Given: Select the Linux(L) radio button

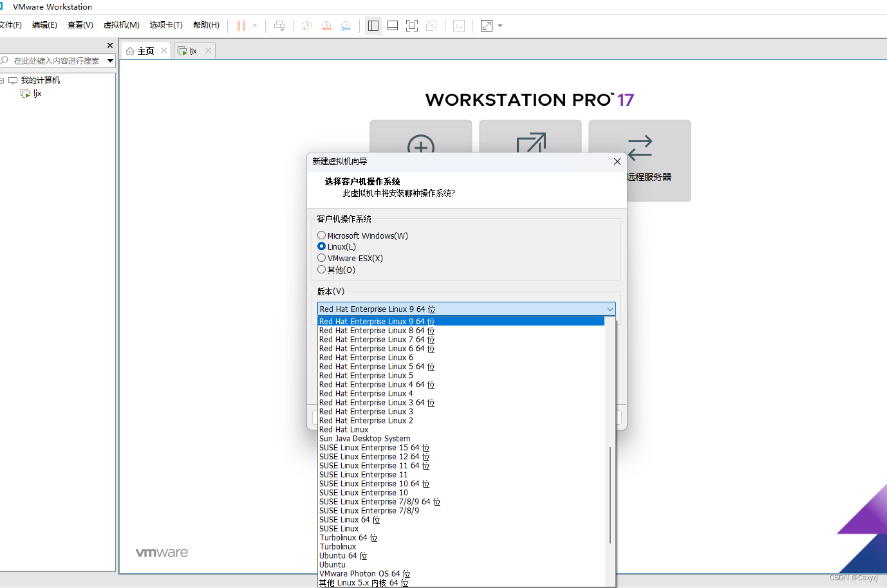Looking at the screenshot, I should pyautogui.click(x=321, y=246).
